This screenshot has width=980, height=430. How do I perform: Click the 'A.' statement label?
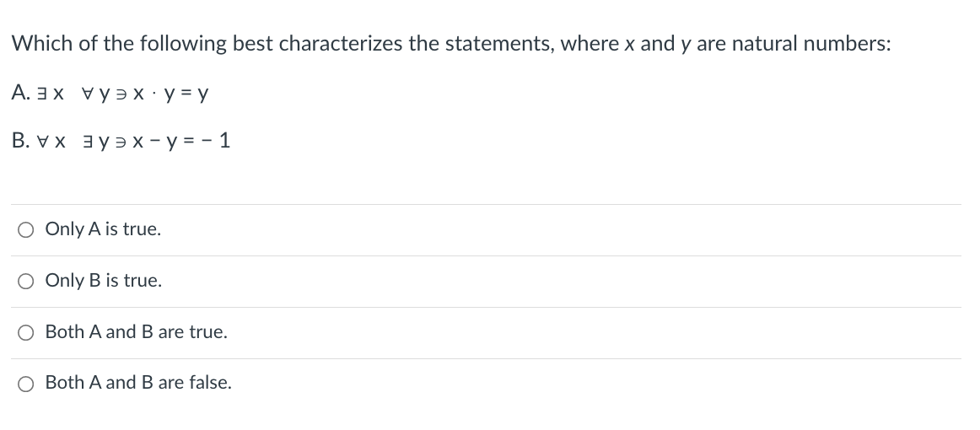pos(20,93)
